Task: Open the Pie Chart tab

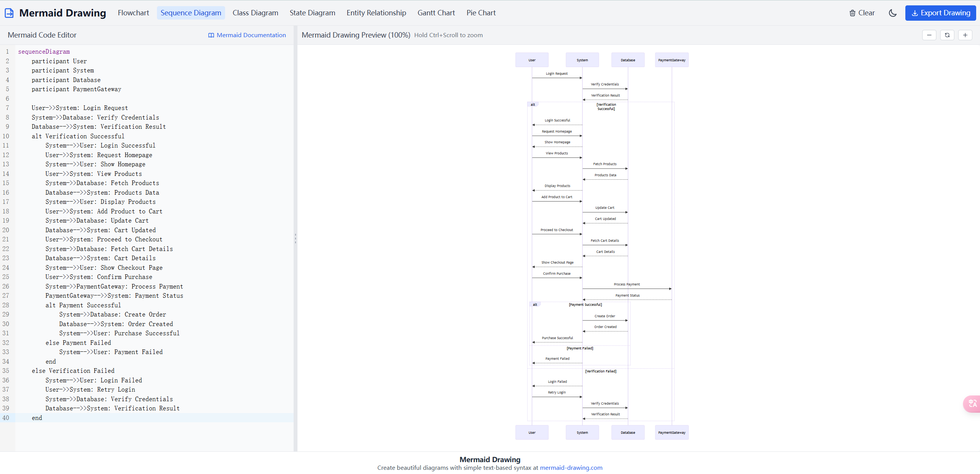Action: pyautogui.click(x=481, y=13)
